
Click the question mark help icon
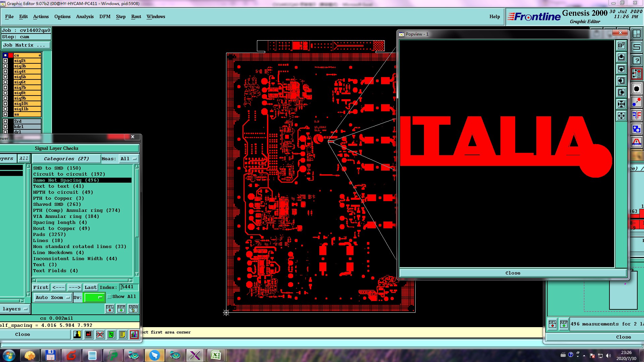coord(636,61)
